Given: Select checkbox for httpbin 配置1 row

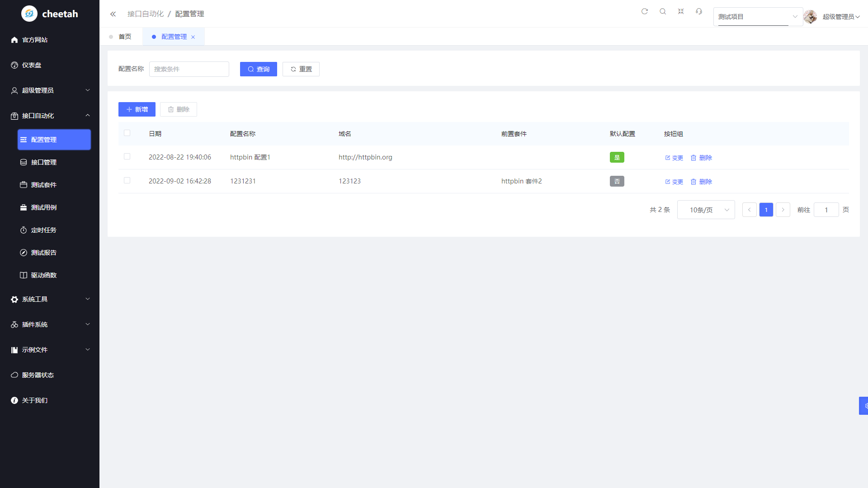Looking at the screenshot, I should [127, 156].
